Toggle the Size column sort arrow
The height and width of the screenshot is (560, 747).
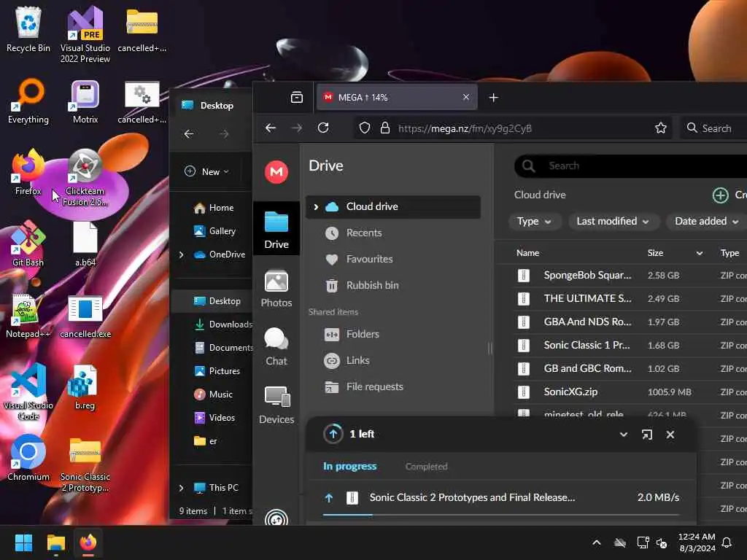(700, 253)
